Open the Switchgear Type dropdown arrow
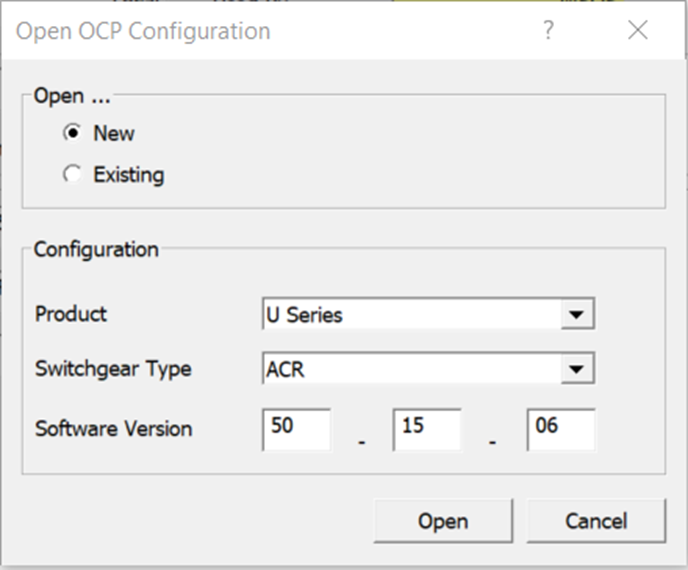 pos(574,369)
